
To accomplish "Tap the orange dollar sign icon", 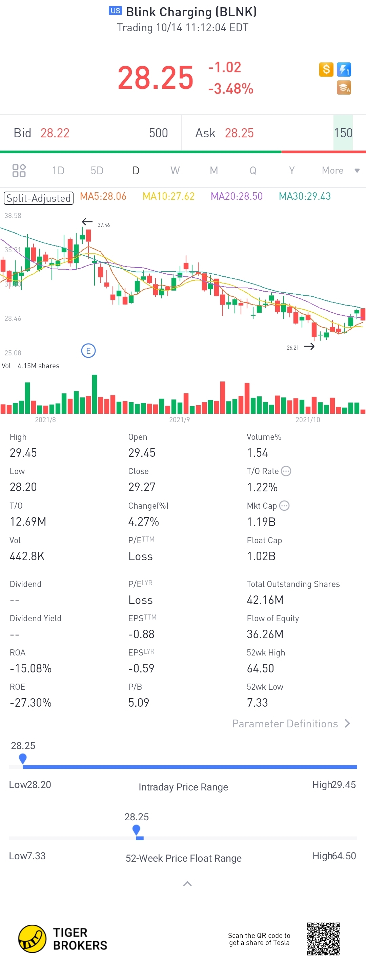I will pyautogui.click(x=326, y=70).
